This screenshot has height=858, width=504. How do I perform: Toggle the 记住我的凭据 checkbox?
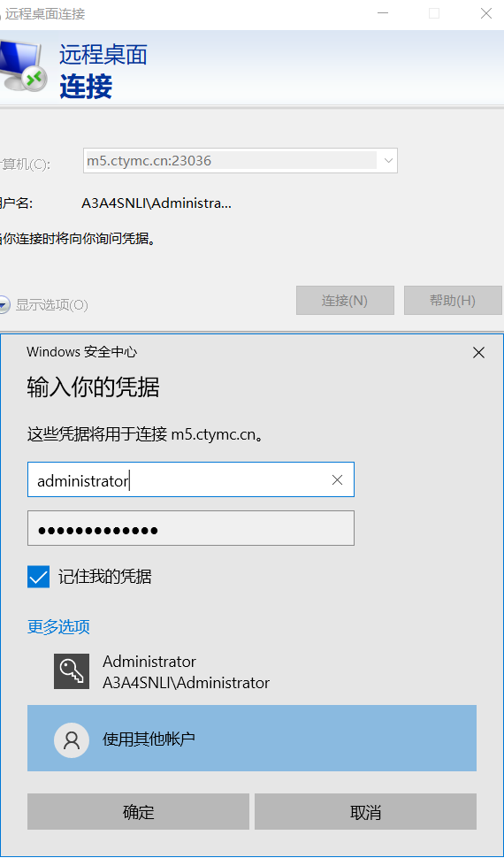tap(38, 577)
